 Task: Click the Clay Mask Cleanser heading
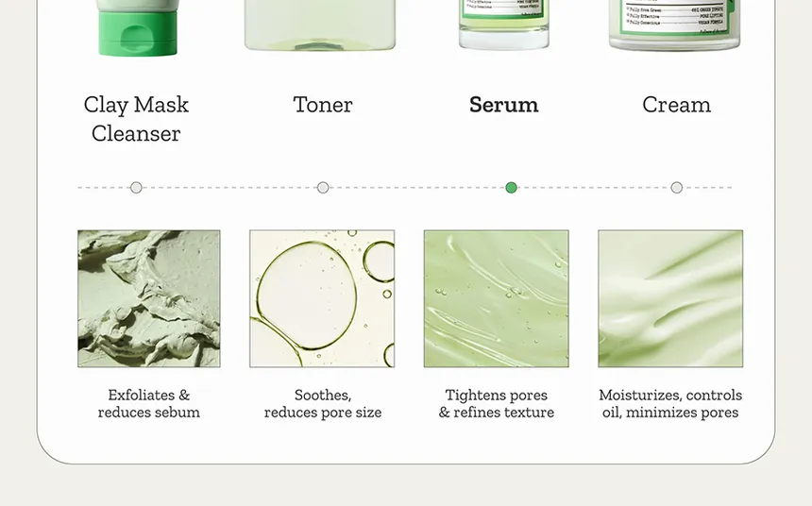(x=136, y=119)
